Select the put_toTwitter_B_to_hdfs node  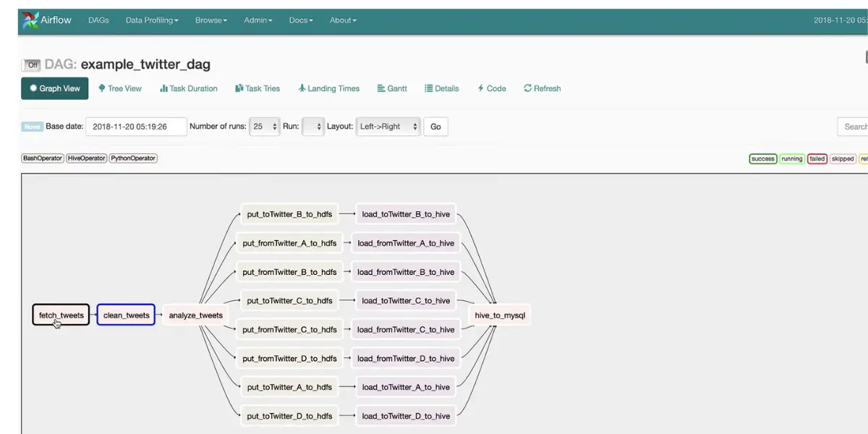289,214
